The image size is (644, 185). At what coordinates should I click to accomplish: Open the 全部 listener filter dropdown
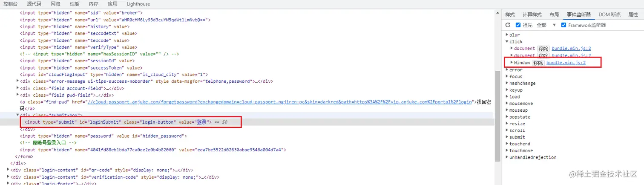tap(546, 25)
